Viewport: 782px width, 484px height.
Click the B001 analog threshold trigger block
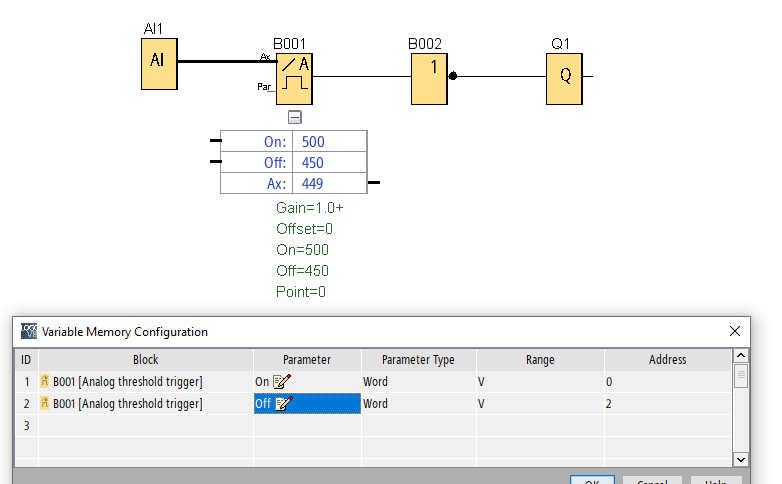[295, 78]
